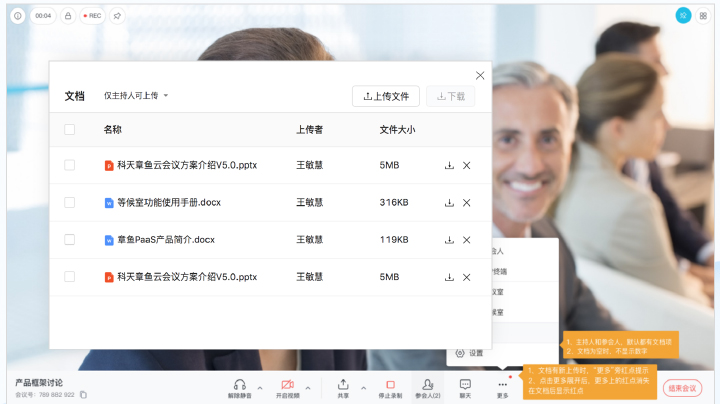
Task: Close the 文档 dialog
Action: (x=480, y=75)
